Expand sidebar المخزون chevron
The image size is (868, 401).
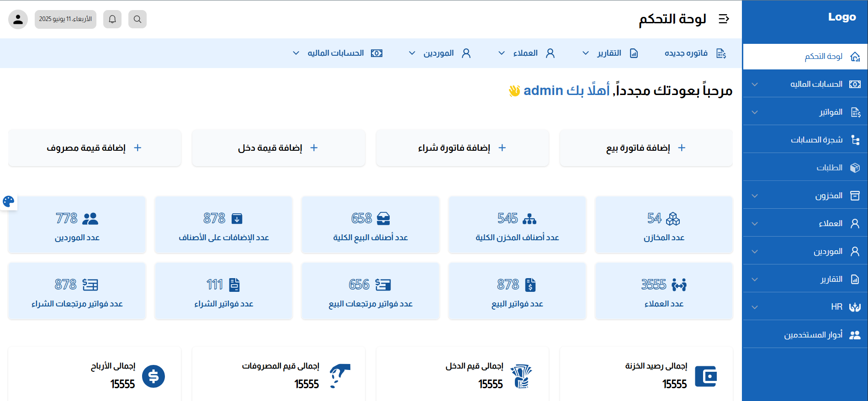pos(755,196)
